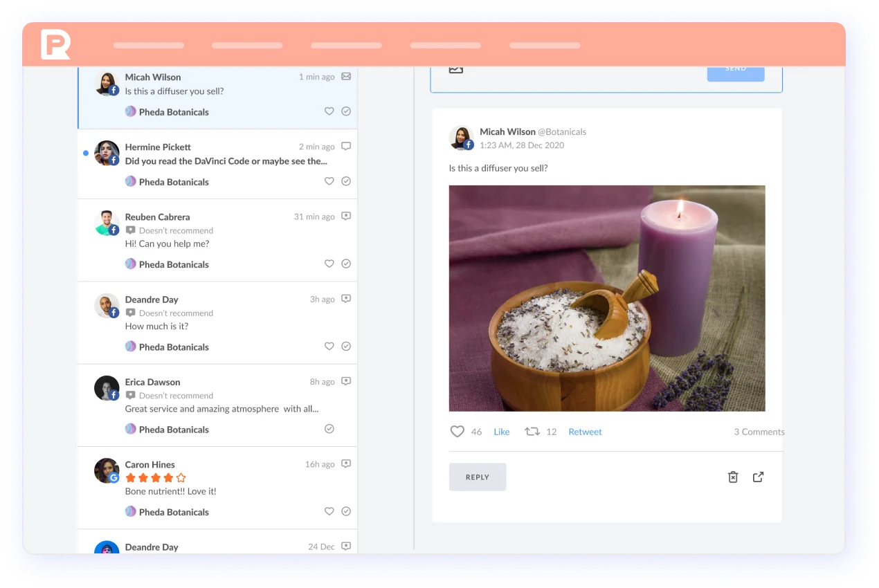This screenshot has height=588, width=879.
Task: Click the orange logo in the header
Action: click(55, 45)
